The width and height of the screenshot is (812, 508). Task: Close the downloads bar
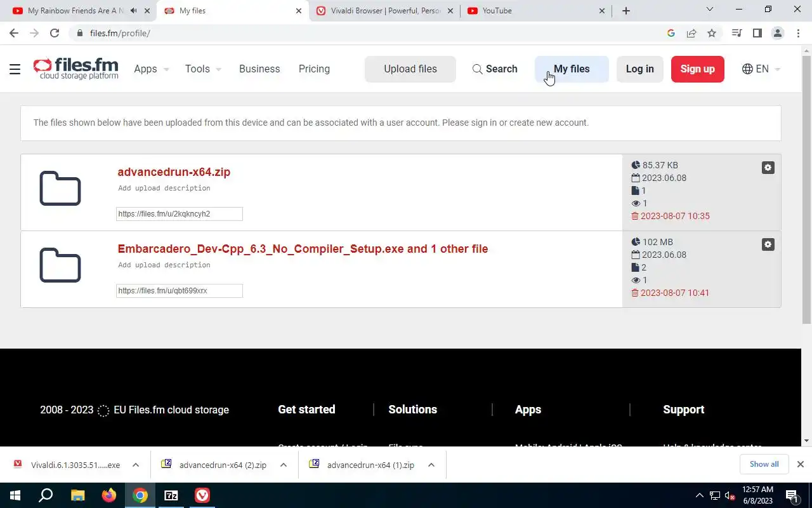pyautogui.click(x=801, y=464)
